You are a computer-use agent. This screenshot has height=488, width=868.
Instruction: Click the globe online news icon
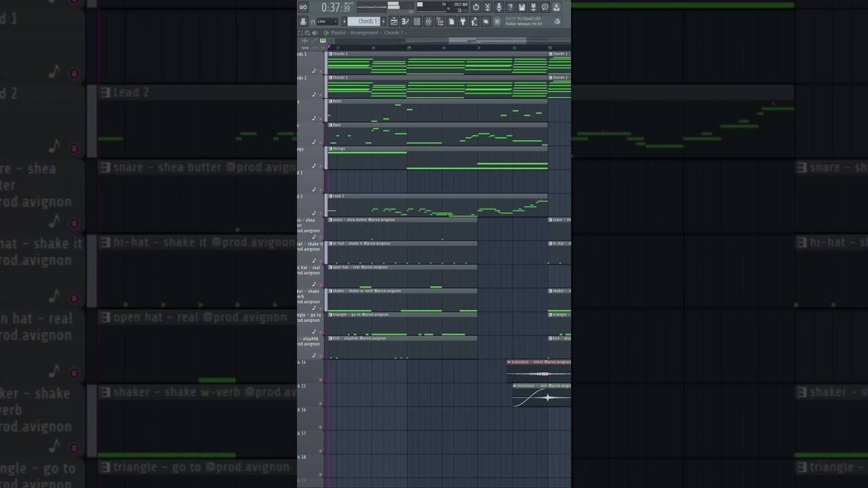click(557, 22)
